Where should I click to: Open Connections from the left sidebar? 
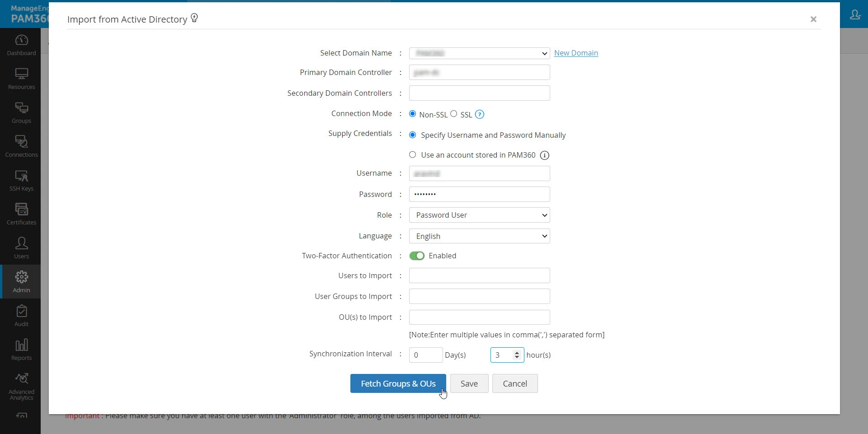[x=21, y=145]
